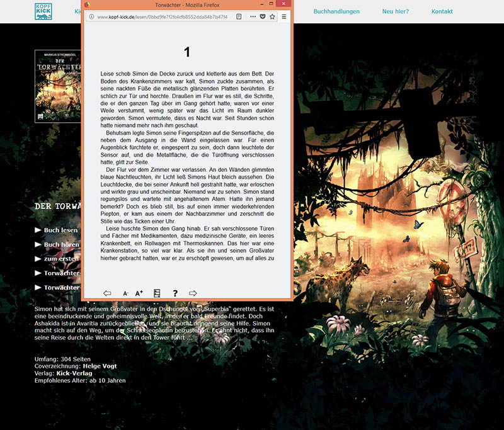504x430 pixels.
Task: Open reader help question mark
Action: pyautogui.click(x=175, y=293)
